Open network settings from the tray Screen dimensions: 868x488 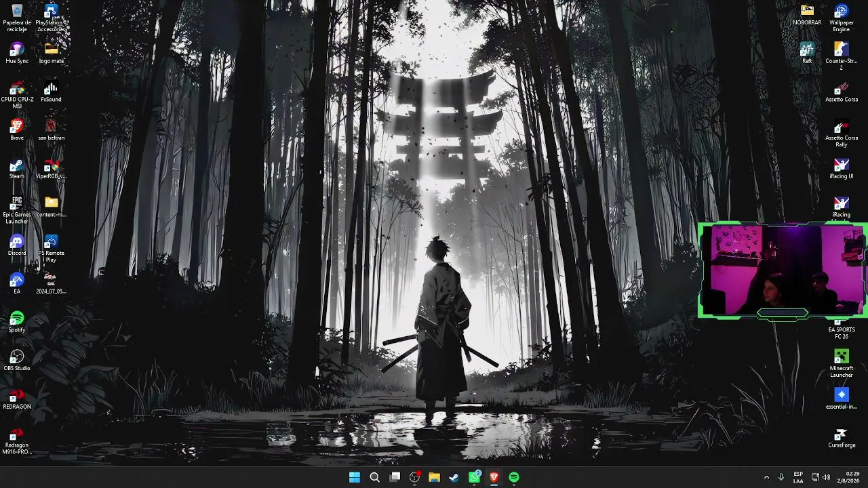click(x=815, y=477)
